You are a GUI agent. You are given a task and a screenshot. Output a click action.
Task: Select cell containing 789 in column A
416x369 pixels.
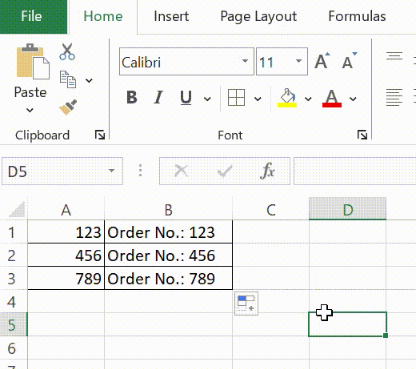coord(66,278)
